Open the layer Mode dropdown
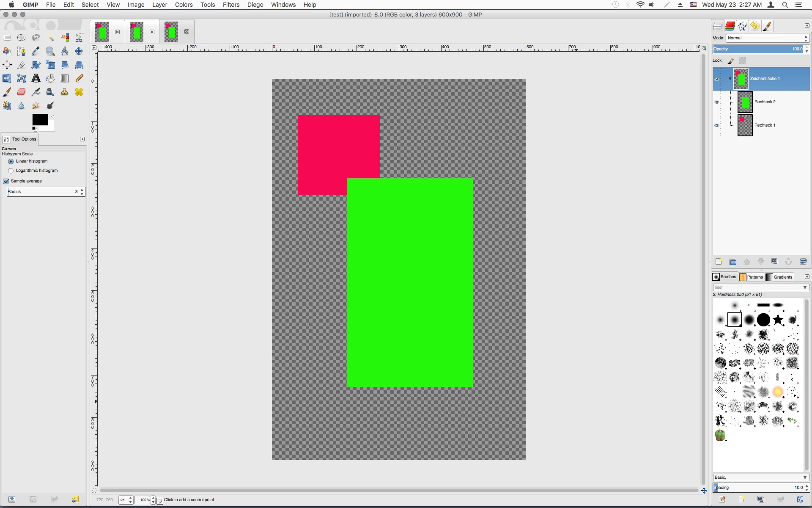This screenshot has width=812, height=508. [767, 38]
